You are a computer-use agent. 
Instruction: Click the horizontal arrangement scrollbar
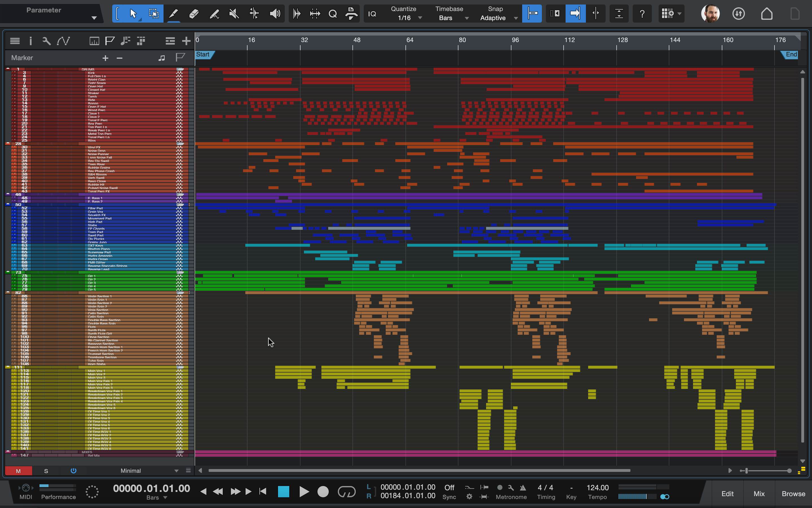(x=420, y=470)
